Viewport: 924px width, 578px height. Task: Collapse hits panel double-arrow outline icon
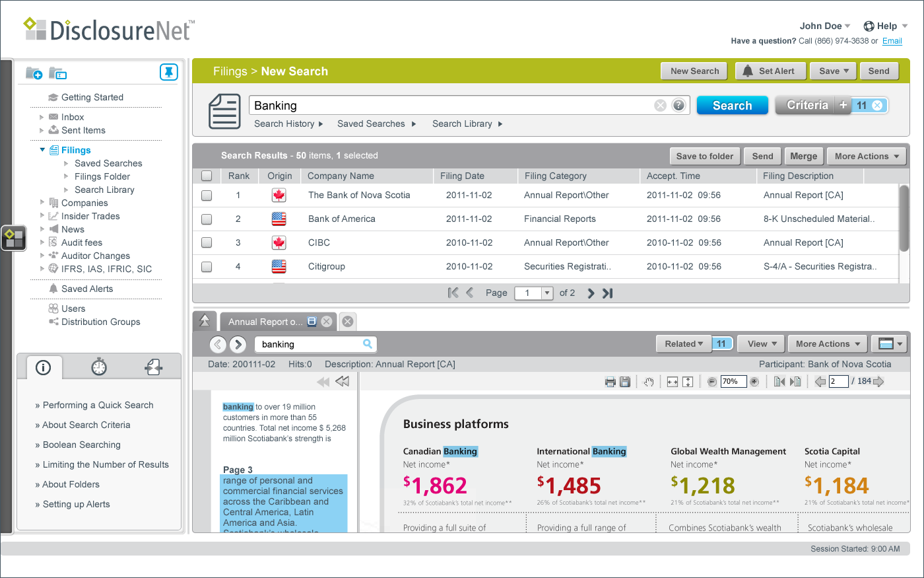coord(343,381)
